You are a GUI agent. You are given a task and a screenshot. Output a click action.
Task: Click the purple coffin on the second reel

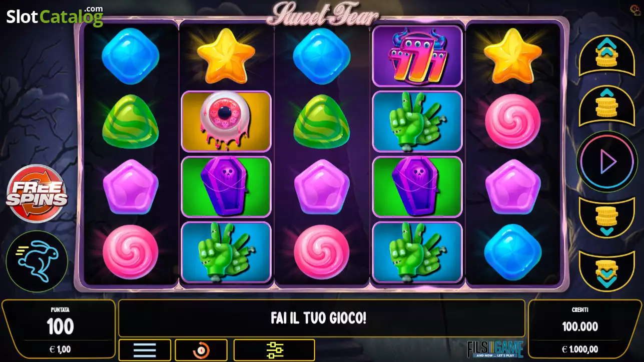click(226, 186)
